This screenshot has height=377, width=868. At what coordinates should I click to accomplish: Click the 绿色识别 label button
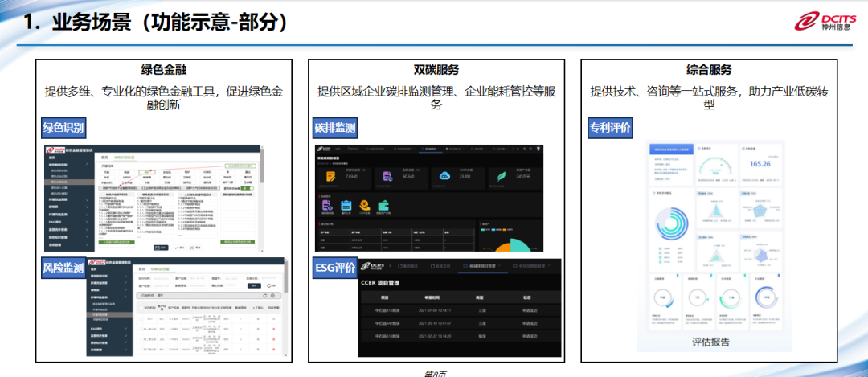(x=63, y=127)
